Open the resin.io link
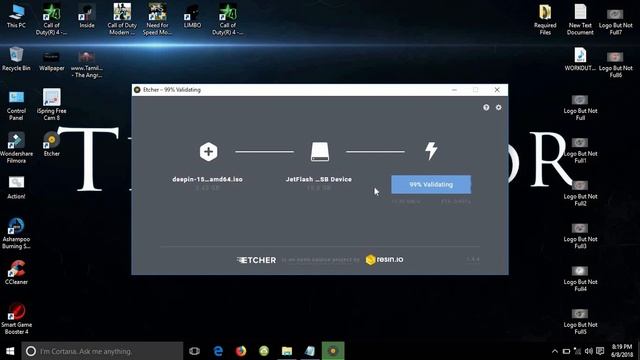This screenshot has height=360, width=640. point(384,260)
